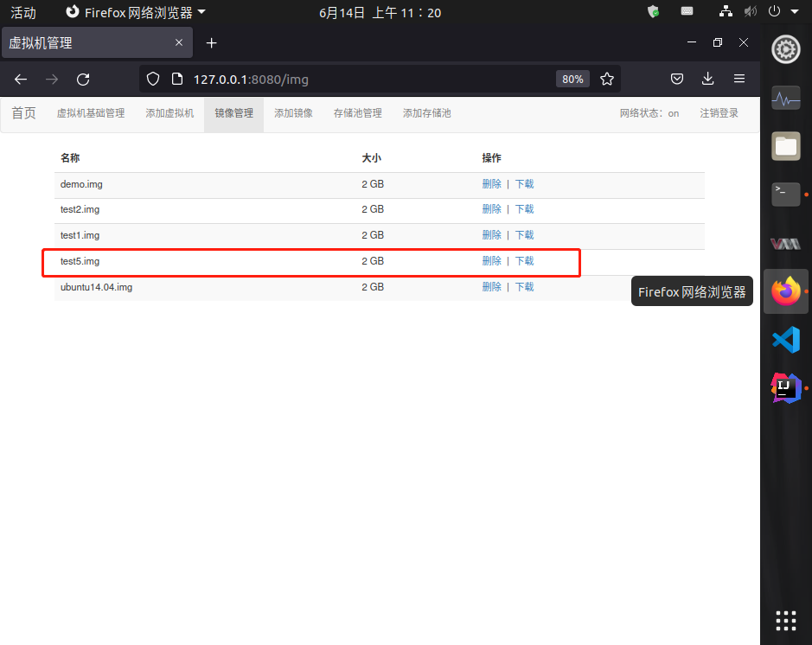
Task: Expand the system power menu arrow
Action: (x=795, y=11)
